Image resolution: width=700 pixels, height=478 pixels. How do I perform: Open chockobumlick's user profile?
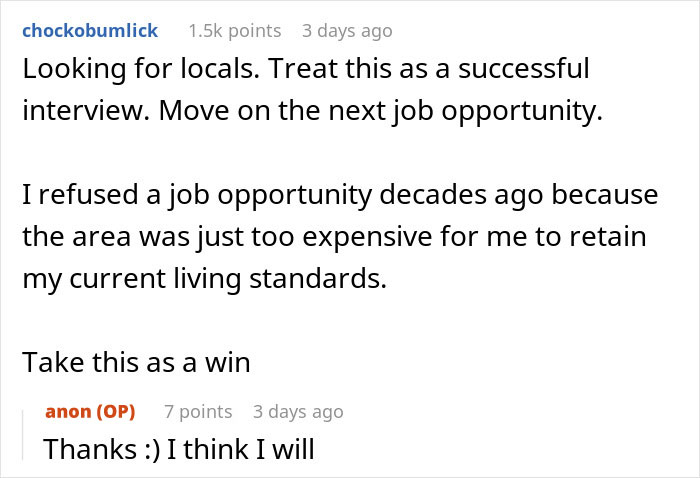click(90, 31)
